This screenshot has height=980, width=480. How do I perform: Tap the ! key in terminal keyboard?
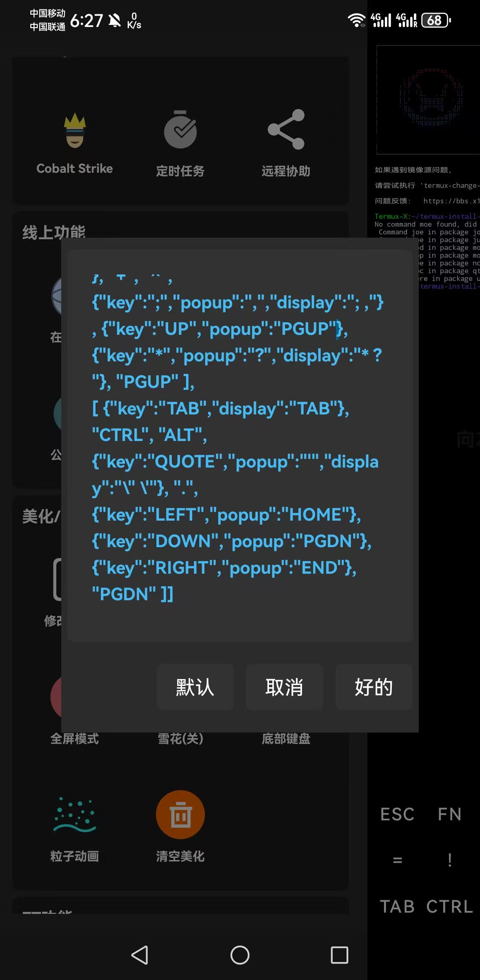pyautogui.click(x=450, y=860)
